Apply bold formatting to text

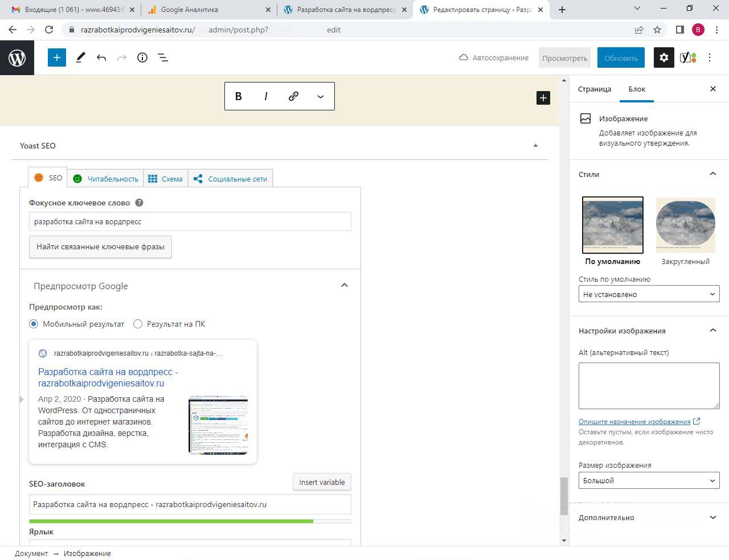239,96
